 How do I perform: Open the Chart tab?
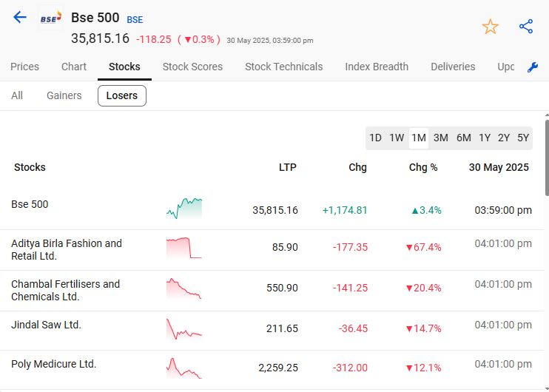coord(74,67)
